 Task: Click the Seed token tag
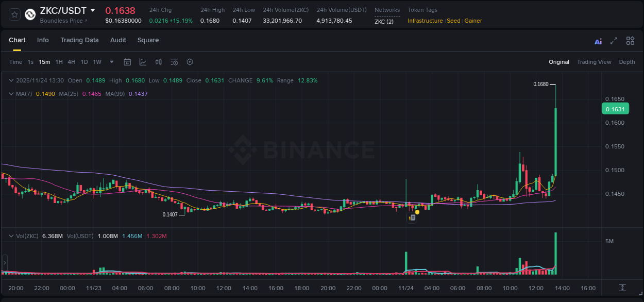[453, 21]
